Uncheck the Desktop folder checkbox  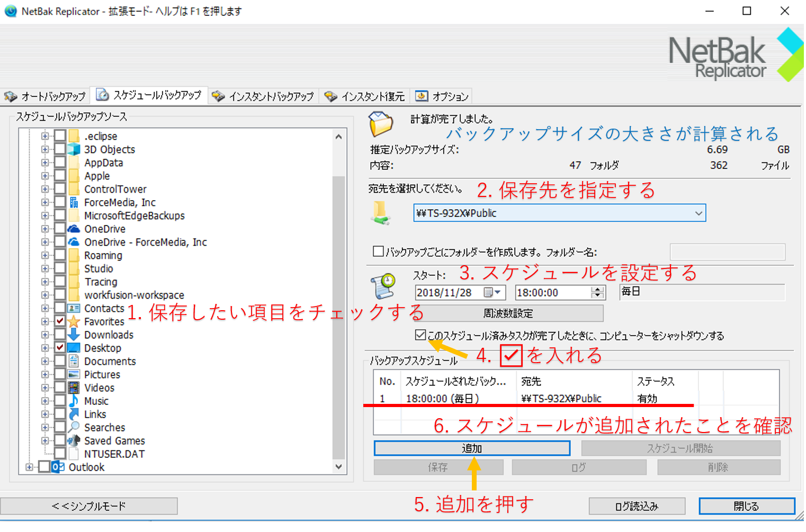(60, 348)
